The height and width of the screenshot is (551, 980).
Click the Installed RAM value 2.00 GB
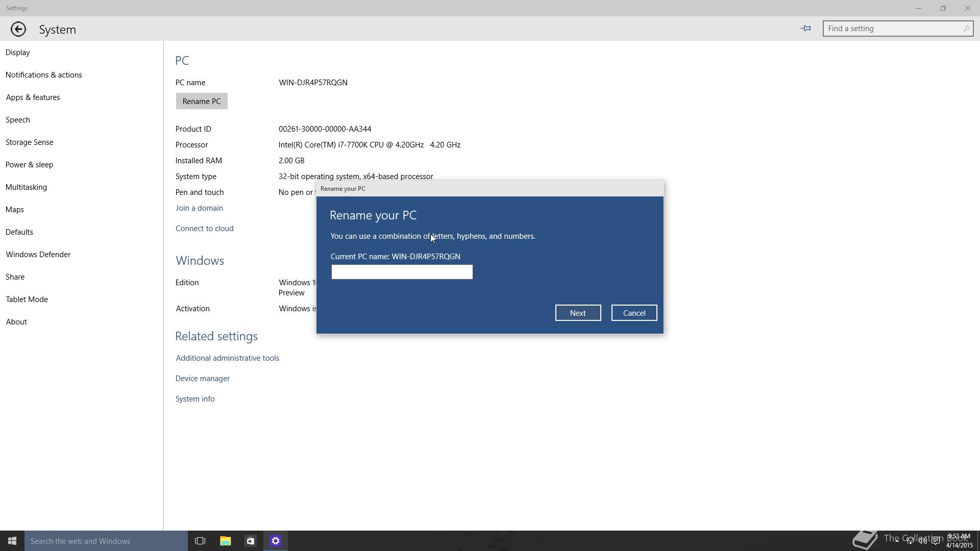pyautogui.click(x=291, y=161)
